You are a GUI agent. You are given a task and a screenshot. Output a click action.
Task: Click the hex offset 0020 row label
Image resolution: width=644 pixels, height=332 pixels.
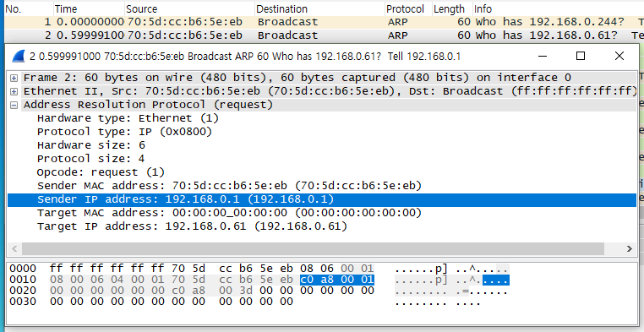23,291
